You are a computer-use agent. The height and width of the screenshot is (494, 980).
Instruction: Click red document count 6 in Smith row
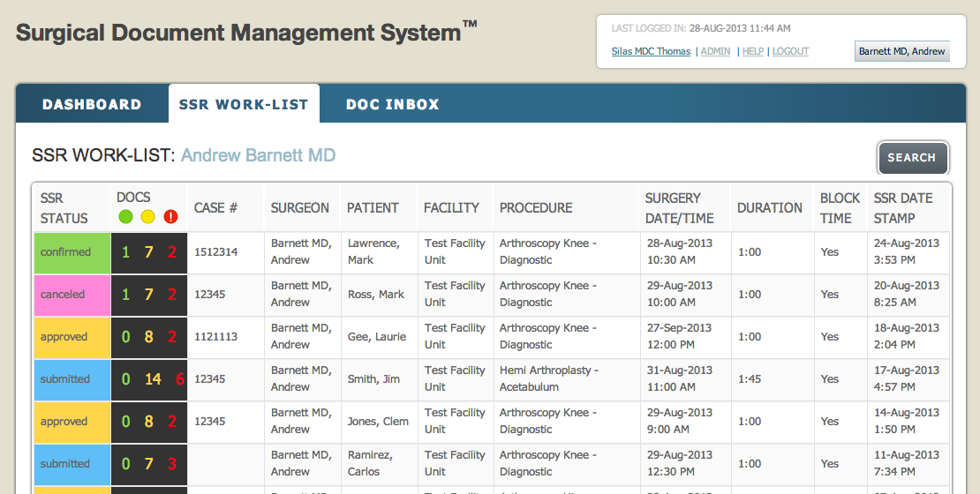click(x=180, y=379)
